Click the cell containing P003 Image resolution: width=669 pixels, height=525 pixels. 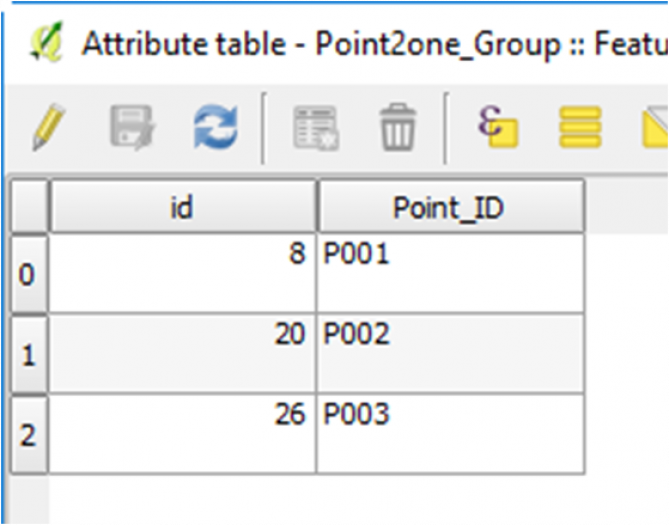pyautogui.click(x=451, y=434)
